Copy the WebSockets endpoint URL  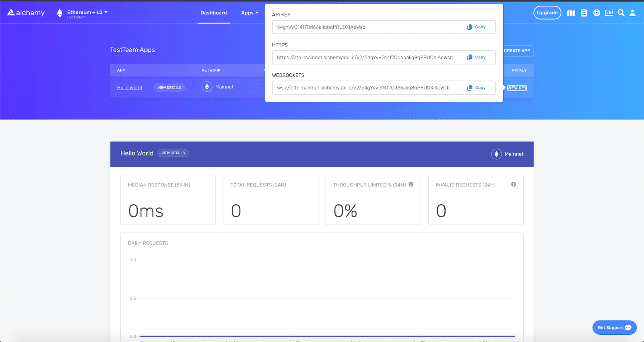point(477,87)
